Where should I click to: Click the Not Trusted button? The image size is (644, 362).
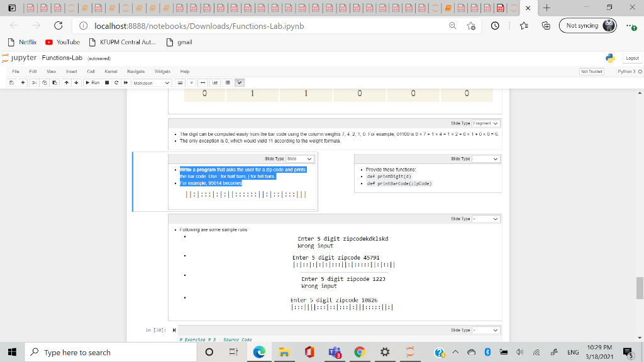(591, 71)
